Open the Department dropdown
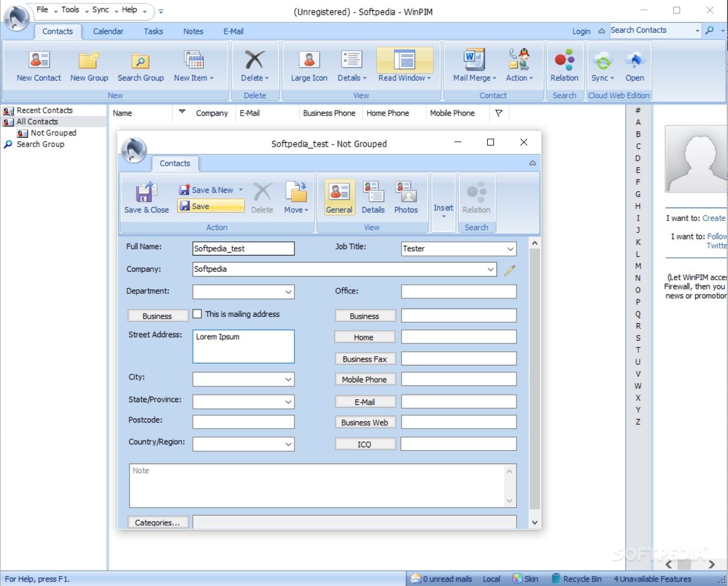728x586 pixels. [288, 292]
